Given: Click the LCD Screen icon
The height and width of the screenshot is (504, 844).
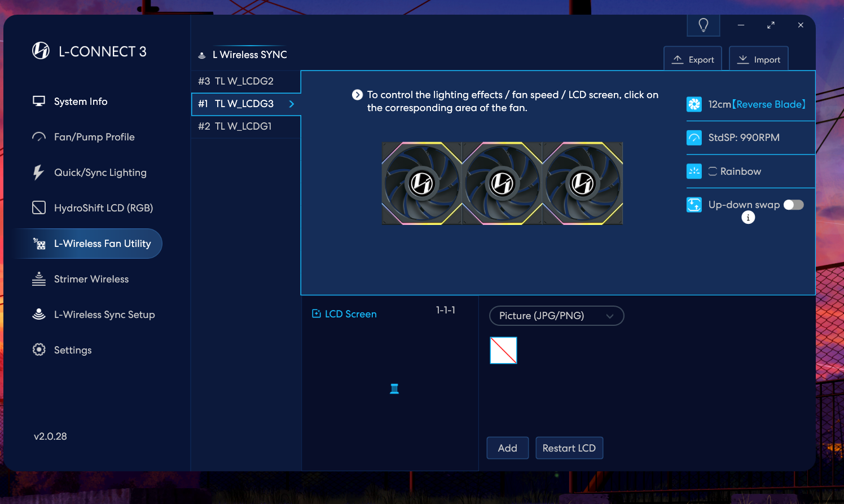Looking at the screenshot, I should [316, 314].
